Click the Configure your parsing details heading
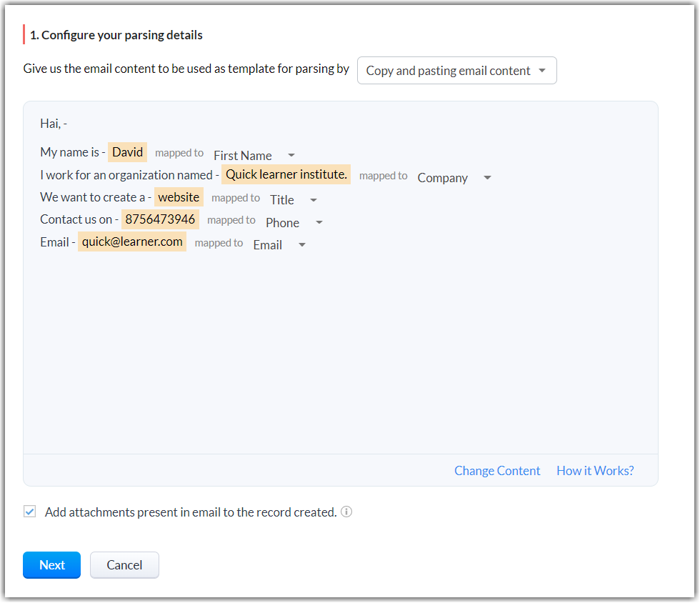This screenshot has height=603, width=700. [116, 34]
